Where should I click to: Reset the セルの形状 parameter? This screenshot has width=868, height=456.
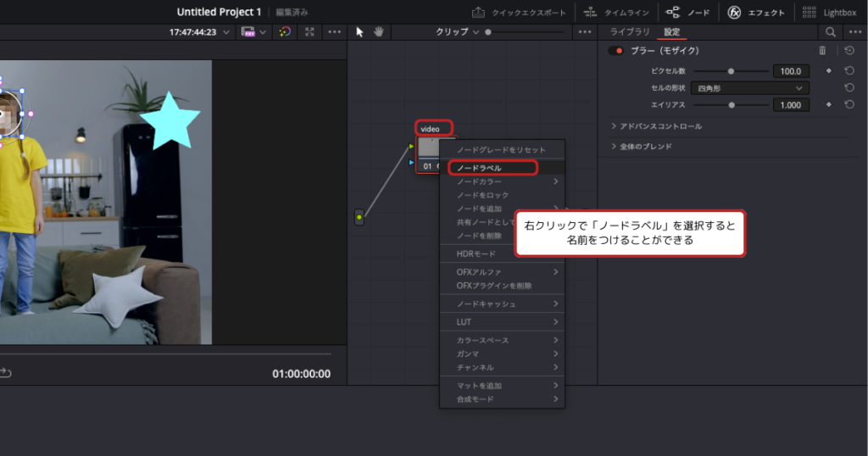coord(849,87)
